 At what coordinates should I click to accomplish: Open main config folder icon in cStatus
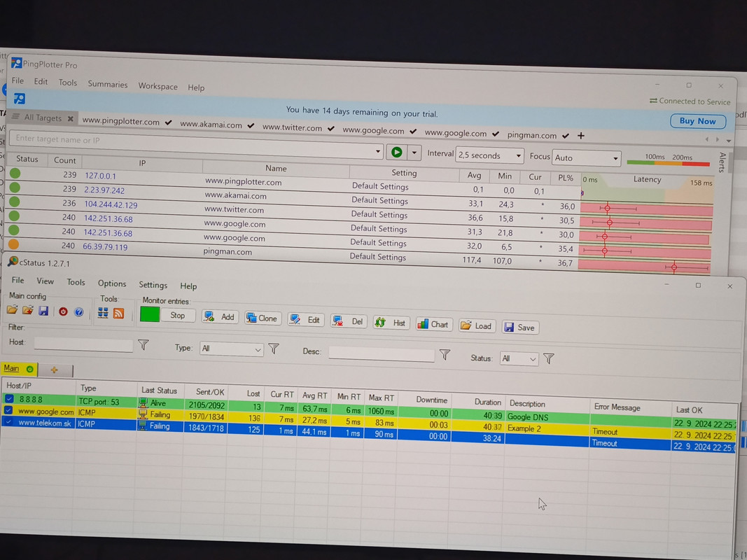coord(12,310)
